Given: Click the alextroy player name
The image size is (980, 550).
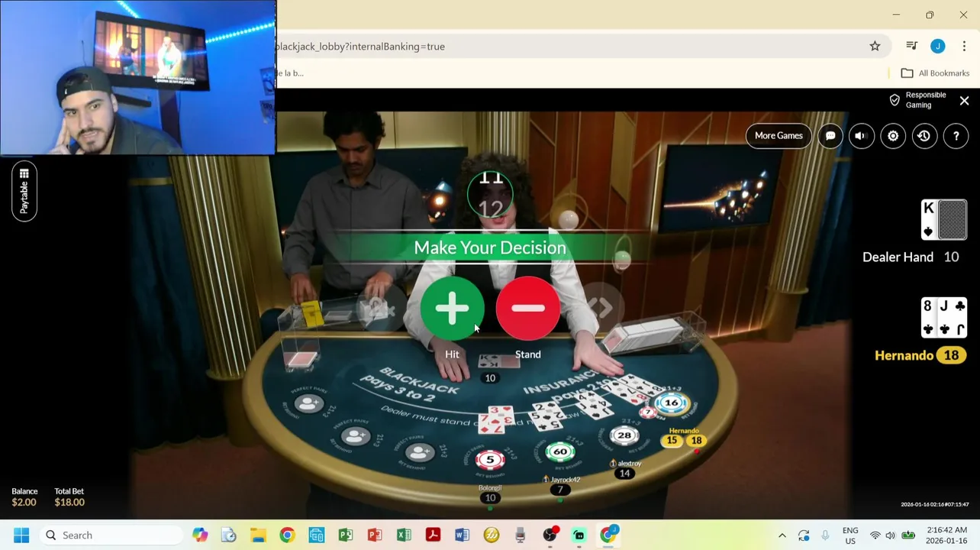Looking at the screenshot, I should click(x=630, y=464).
